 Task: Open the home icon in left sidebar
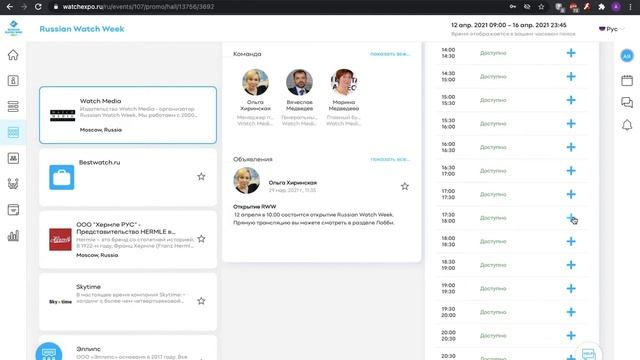13,55
